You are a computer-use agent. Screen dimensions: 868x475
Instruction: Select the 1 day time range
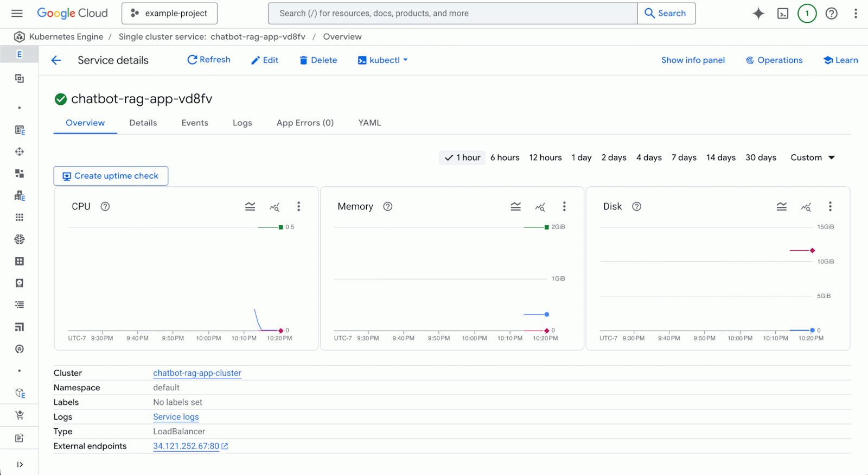click(x=582, y=157)
